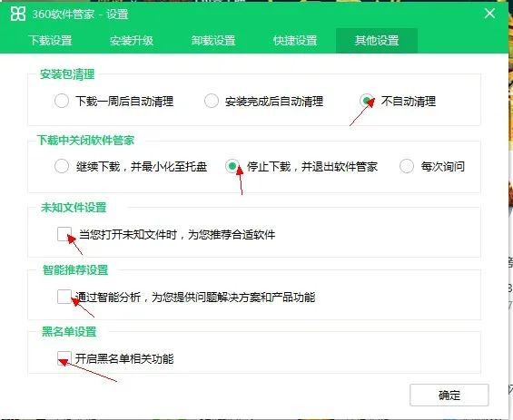
Task: Click the 下载中关闭软件管家 section heading
Action: [x=85, y=141]
